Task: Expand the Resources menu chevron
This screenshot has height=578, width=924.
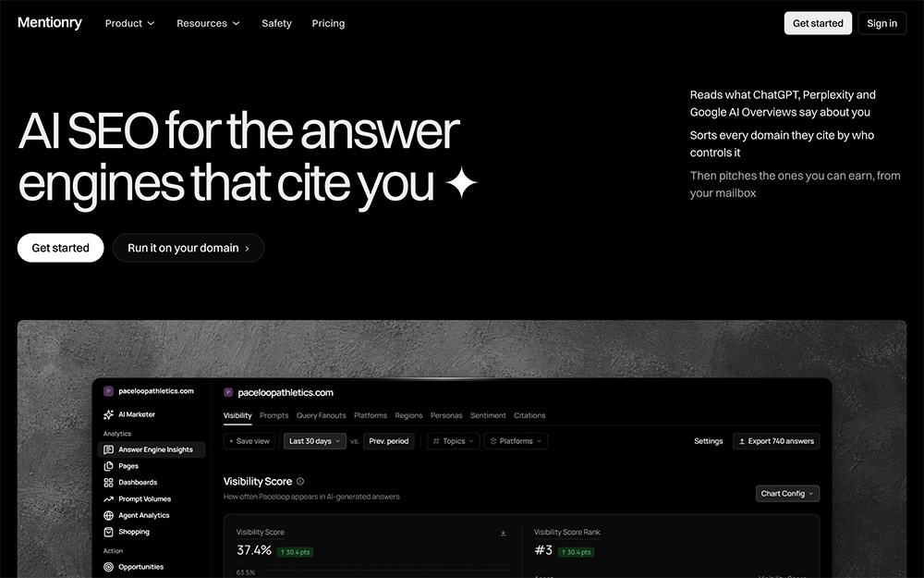Action: (x=237, y=24)
